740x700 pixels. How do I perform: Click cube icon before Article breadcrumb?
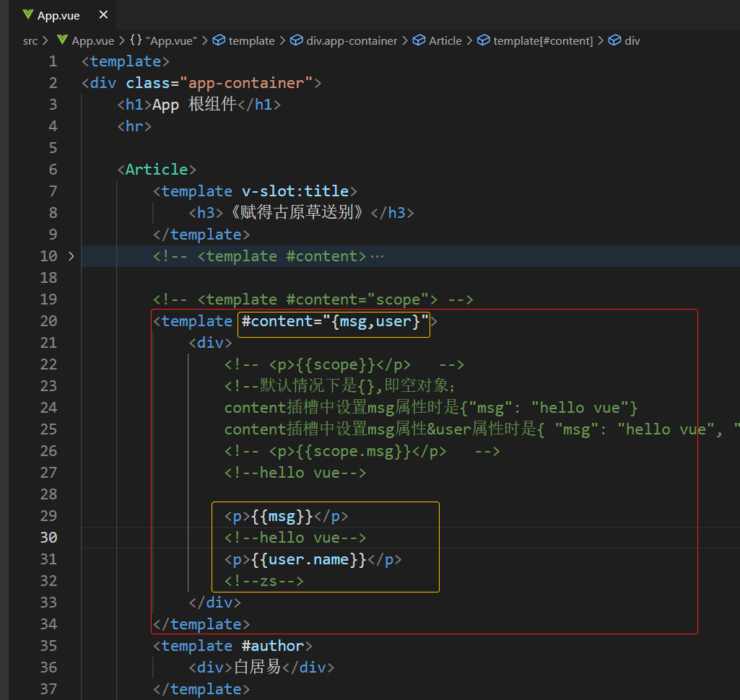[x=419, y=40]
